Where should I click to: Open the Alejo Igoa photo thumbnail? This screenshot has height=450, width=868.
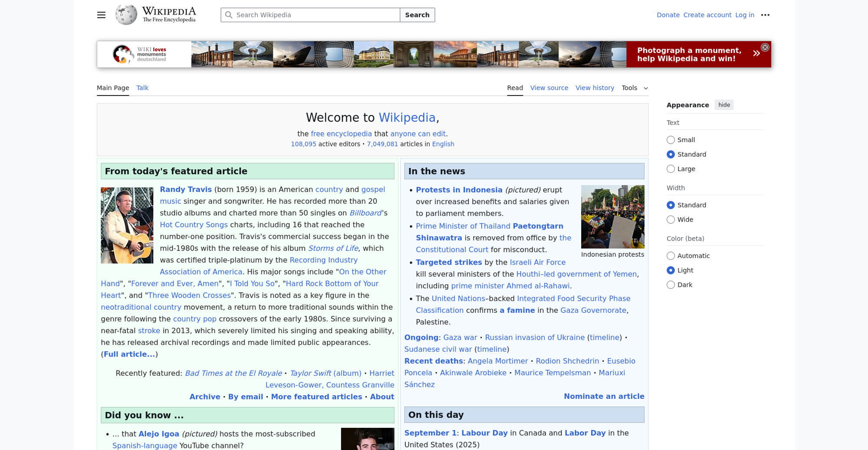pos(368,439)
